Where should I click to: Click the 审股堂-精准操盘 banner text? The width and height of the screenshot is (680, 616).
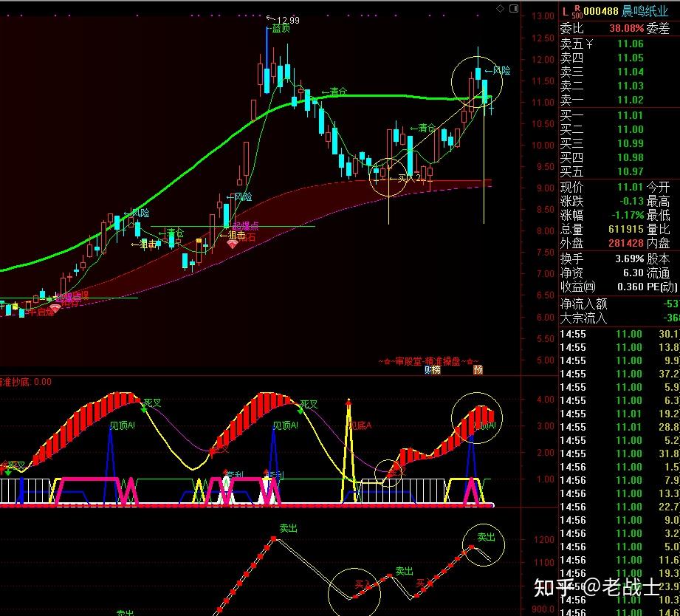tap(428, 361)
